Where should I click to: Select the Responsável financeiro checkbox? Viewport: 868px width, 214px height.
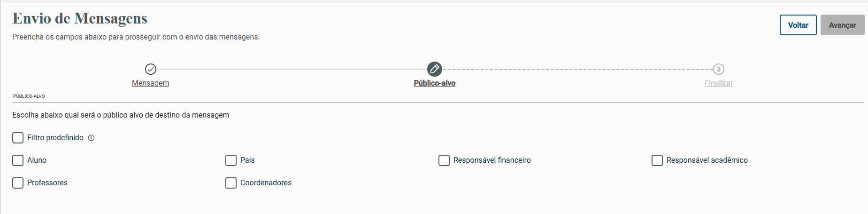pos(444,160)
